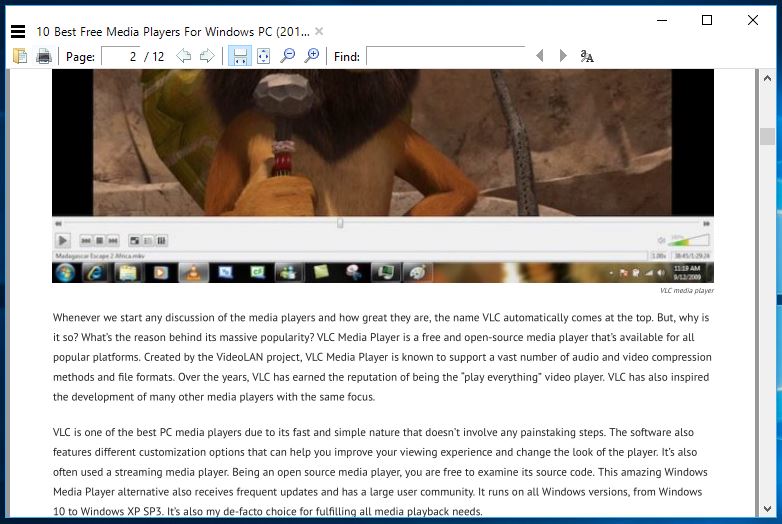
Task: Open the hamburger main menu
Action: (x=17, y=32)
